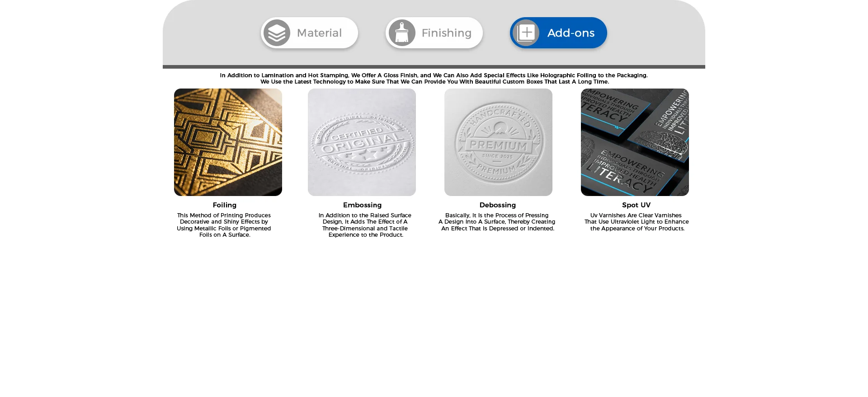Viewport: 868px width, 397px height.
Task: Click the Debossing description paragraph
Action: pos(497,222)
